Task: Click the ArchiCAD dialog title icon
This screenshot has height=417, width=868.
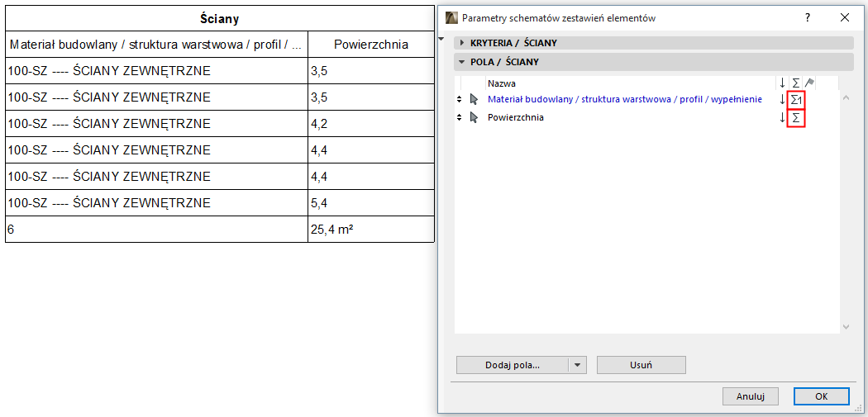Action: [x=451, y=17]
